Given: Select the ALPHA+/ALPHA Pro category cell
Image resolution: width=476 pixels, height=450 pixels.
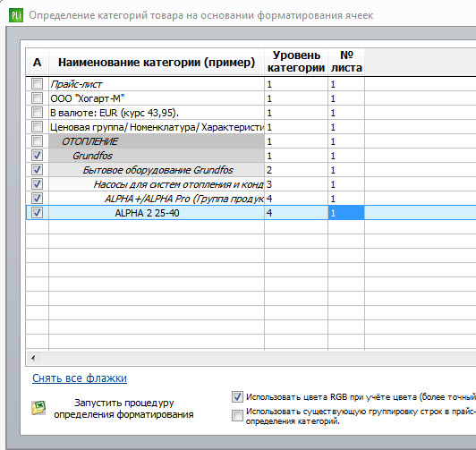Looking at the screenshot, I should tap(157, 199).
